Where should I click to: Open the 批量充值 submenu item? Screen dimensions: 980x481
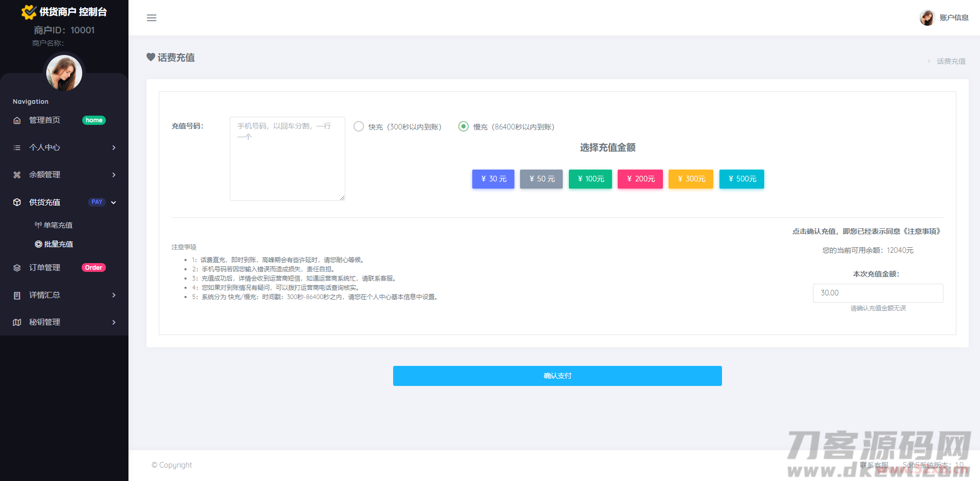(x=53, y=244)
